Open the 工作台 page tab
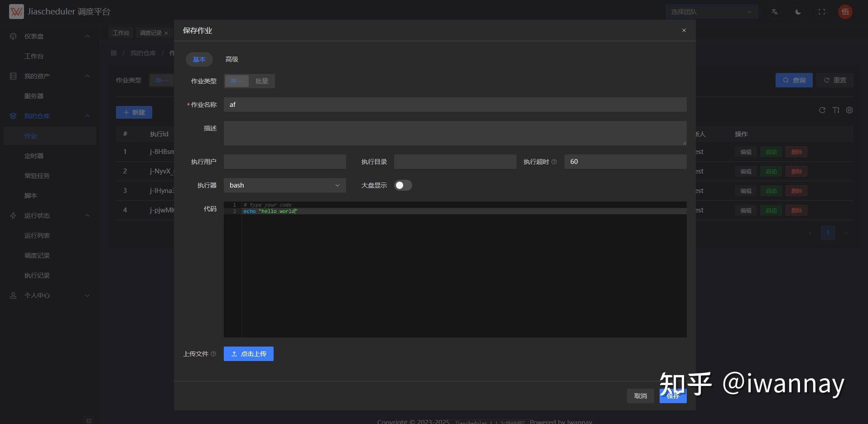Screen dimensions: 868x424 click(x=121, y=33)
